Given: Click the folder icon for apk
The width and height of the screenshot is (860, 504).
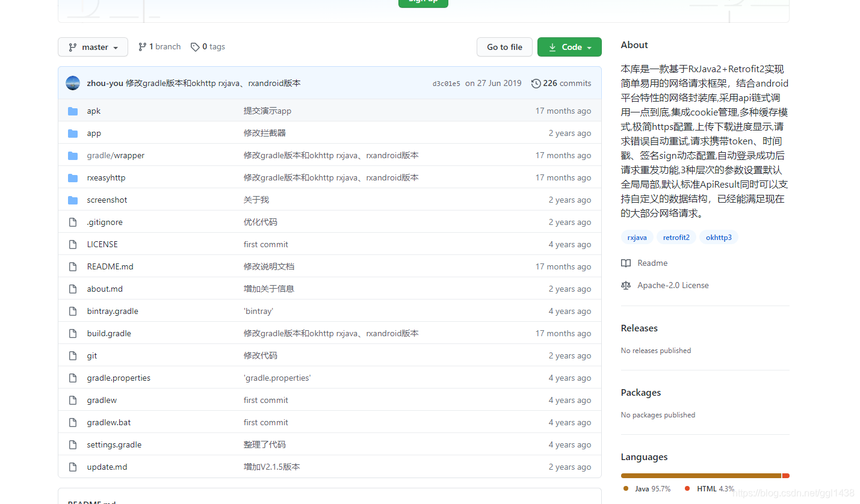Looking at the screenshot, I should [73, 111].
